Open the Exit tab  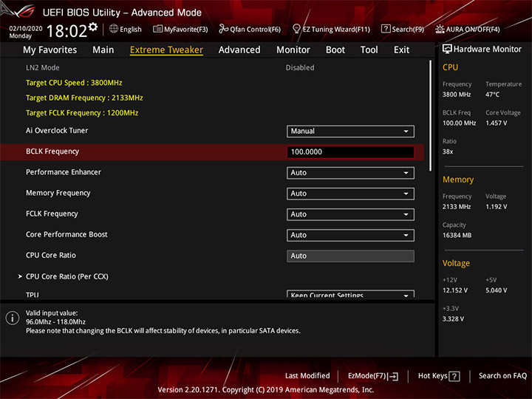tap(401, 50)
